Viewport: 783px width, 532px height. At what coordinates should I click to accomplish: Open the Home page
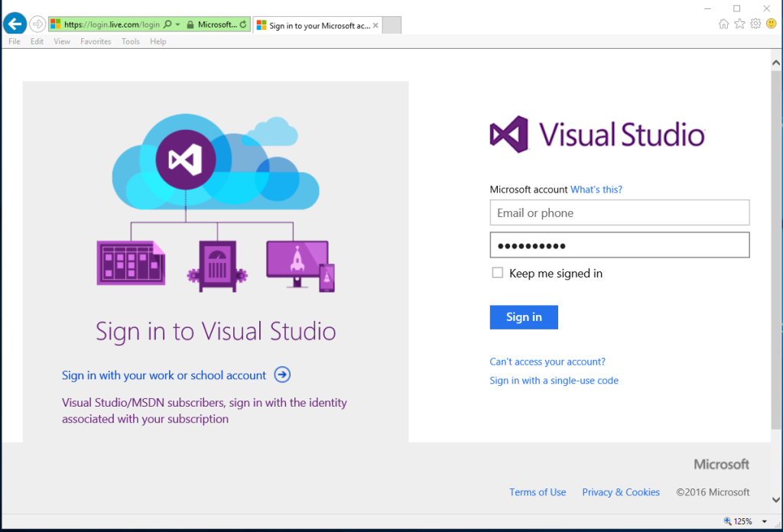723,24
